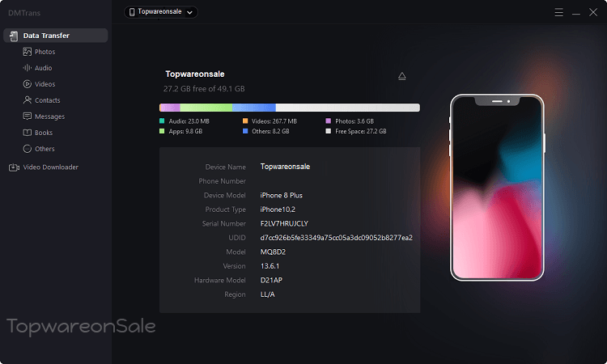The width and height of the screenshot is (607, 364).
Task: Click the 'Photos: 3.6 GB' label
Action: tap(354, 121)
